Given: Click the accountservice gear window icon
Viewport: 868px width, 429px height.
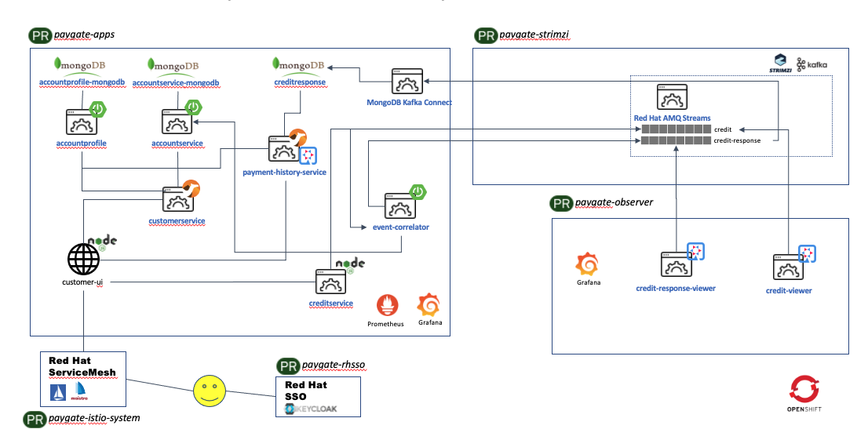Looking at the screenshot, I should click(177, 122).
